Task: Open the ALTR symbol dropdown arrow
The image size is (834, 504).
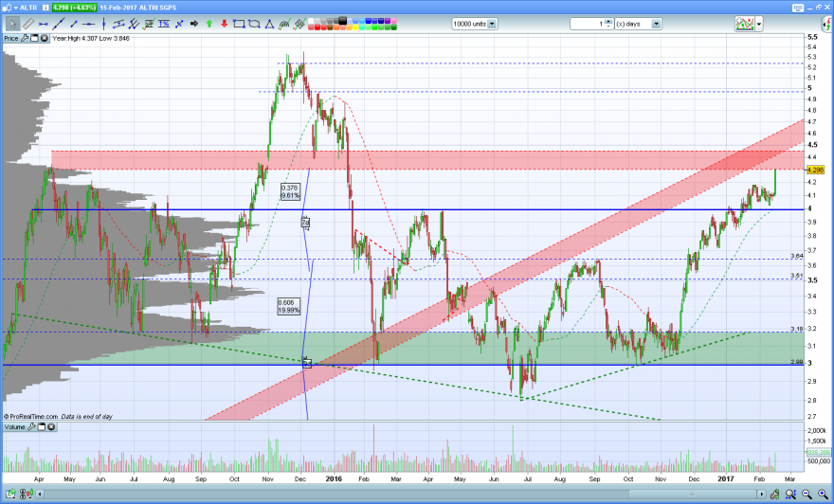Action: tap(16, 8)
